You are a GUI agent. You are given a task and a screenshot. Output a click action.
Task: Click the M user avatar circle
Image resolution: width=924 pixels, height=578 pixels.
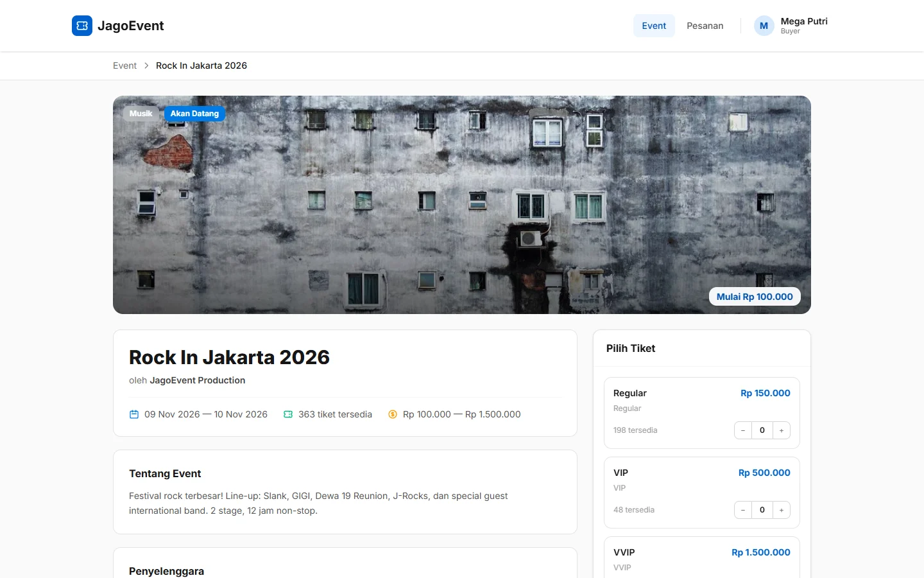[x=764, y=26]
